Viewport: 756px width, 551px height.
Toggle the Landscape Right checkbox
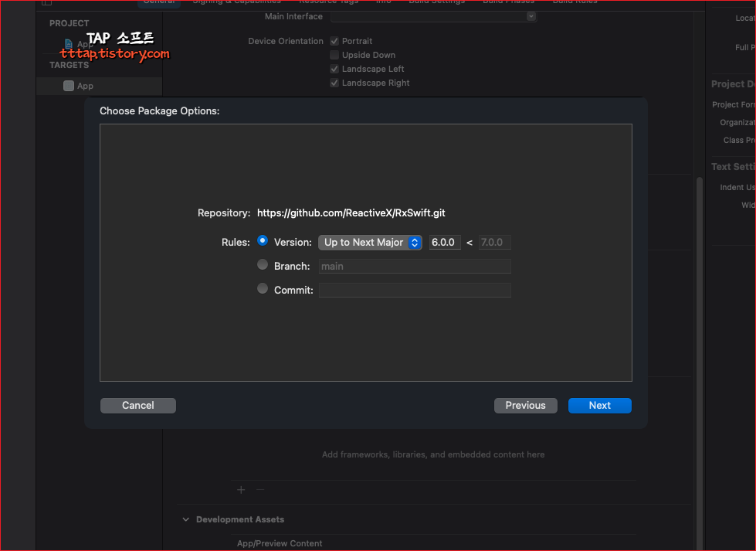334,83
